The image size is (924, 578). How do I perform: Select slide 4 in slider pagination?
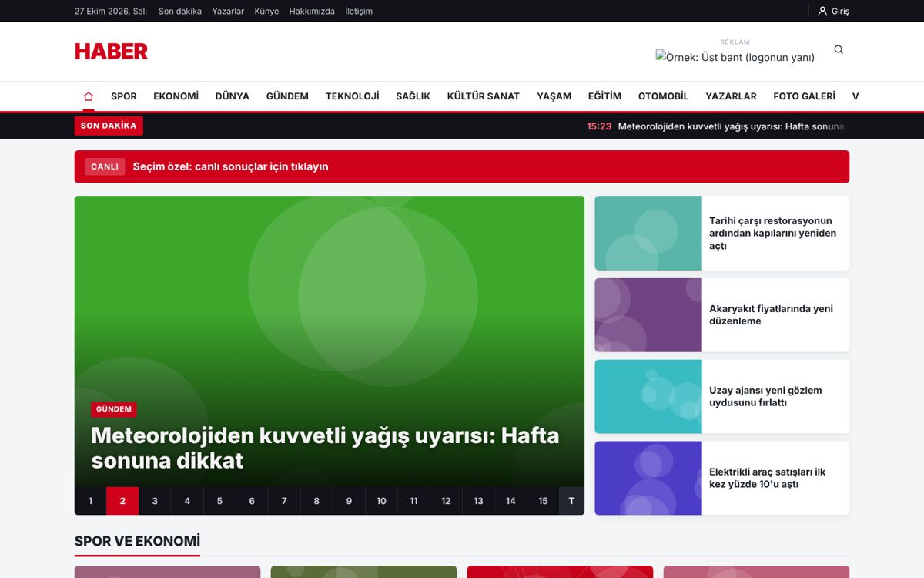point(187,501)
